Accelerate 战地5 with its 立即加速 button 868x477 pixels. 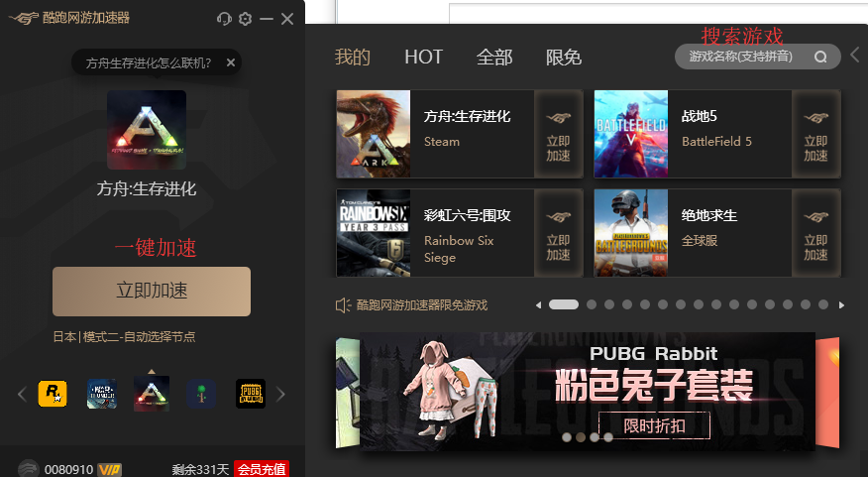815,135
